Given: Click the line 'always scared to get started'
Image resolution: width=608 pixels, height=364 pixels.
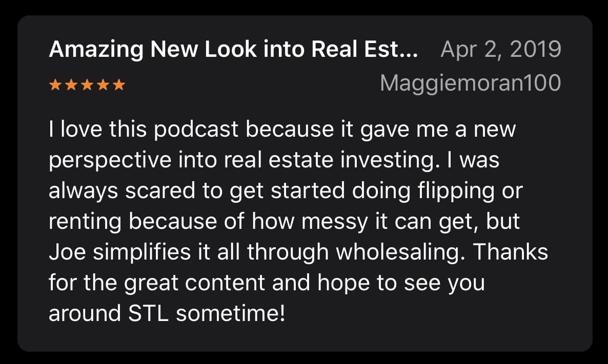Looking at the screenshot, I should [x=286, y=190].
